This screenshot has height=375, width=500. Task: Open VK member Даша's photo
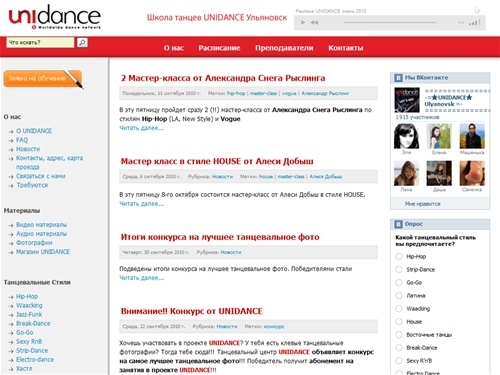(439, 173)
